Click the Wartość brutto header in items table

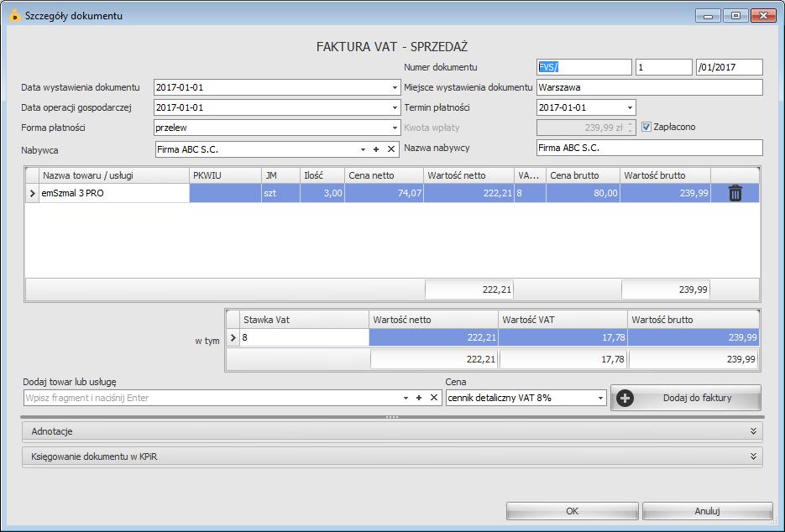(x=665, y=175)
